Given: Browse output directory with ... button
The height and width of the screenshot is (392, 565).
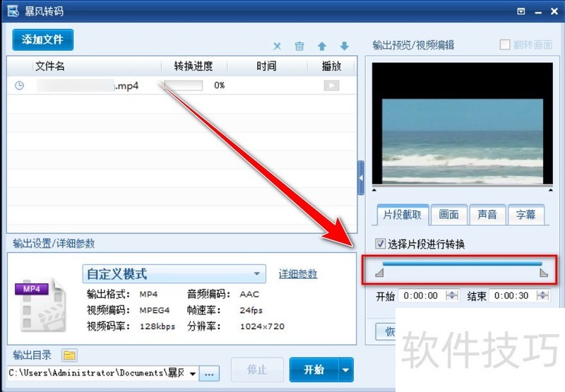Looking at the screenshot, I should tap(209, 374).
